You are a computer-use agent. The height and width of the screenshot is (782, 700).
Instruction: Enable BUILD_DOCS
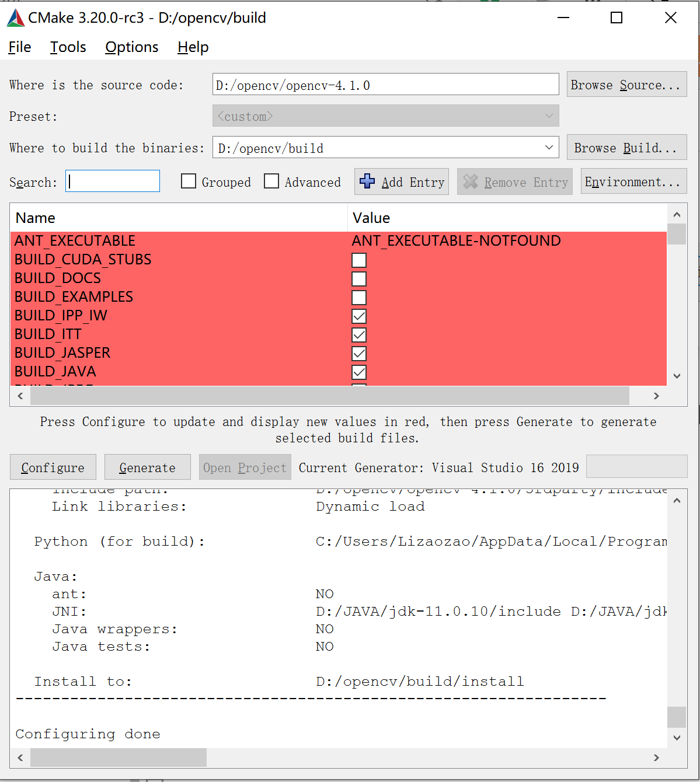(358, 278)
